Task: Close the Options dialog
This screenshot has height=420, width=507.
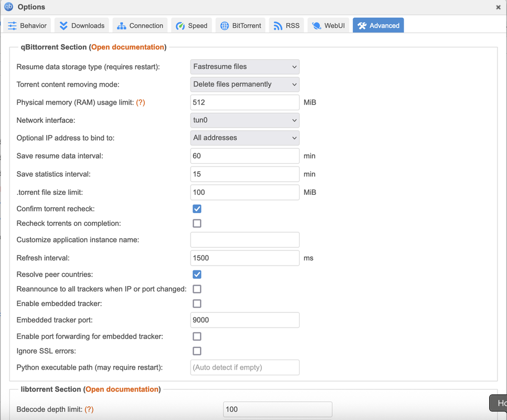Action: (498, 7)
